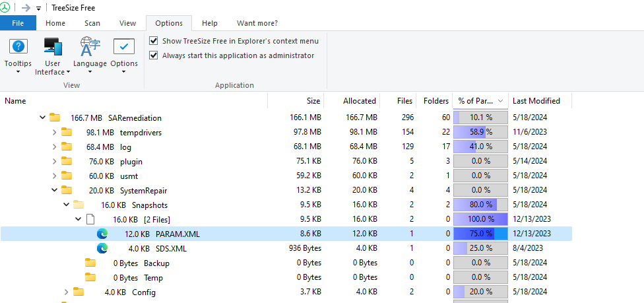Sort by the Name column header
The height and width of the screenshot is (303, 644).
click(x=134, y=101)
